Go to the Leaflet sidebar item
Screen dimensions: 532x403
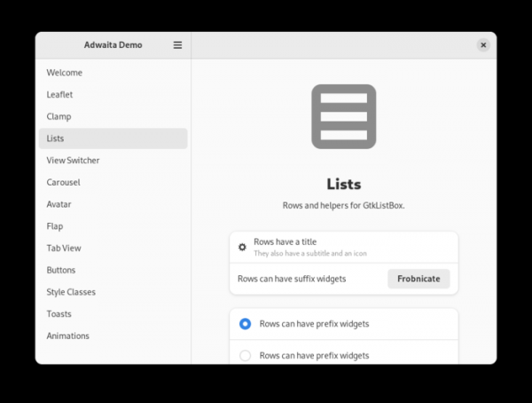click(59, 94)
